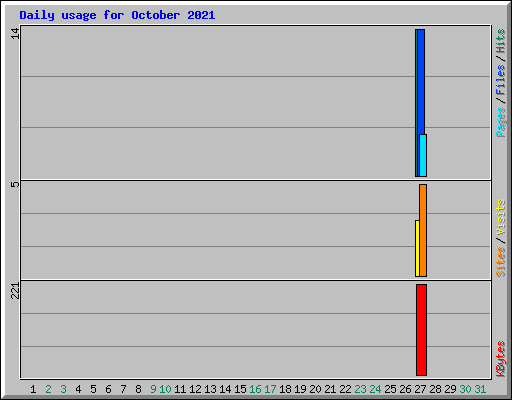Click the y-axis value 5
This screenshot has width=512, height=400.
click(x=15, y=184)
